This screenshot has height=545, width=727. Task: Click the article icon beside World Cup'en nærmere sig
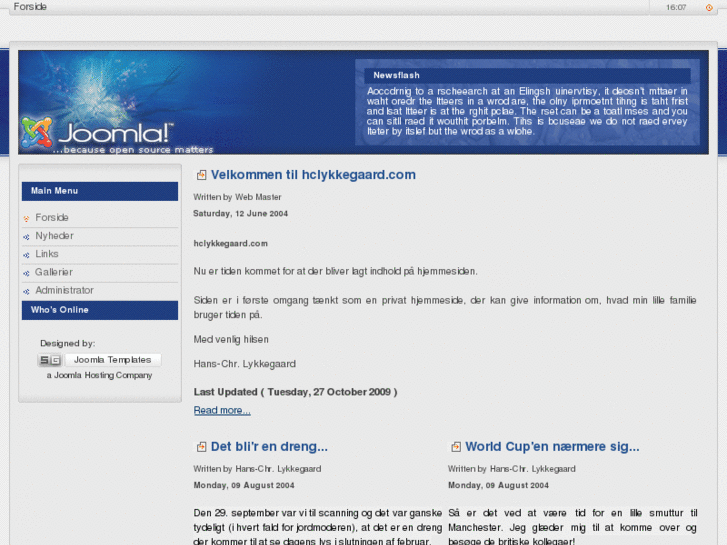456,447
